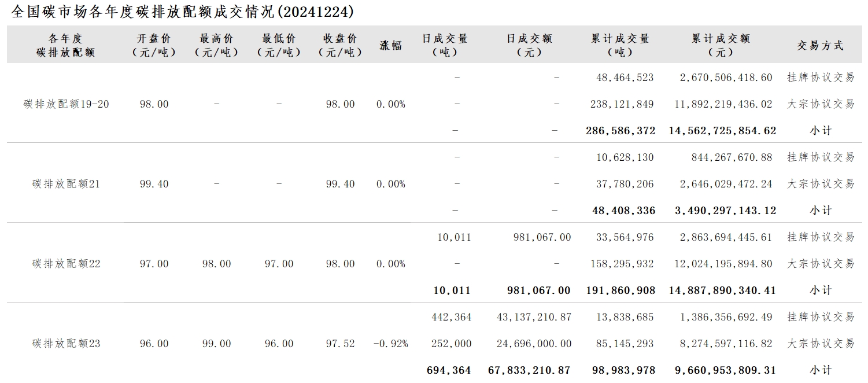Click the -0.92% change value
868x383 pixels.
(x=390, y=344)
